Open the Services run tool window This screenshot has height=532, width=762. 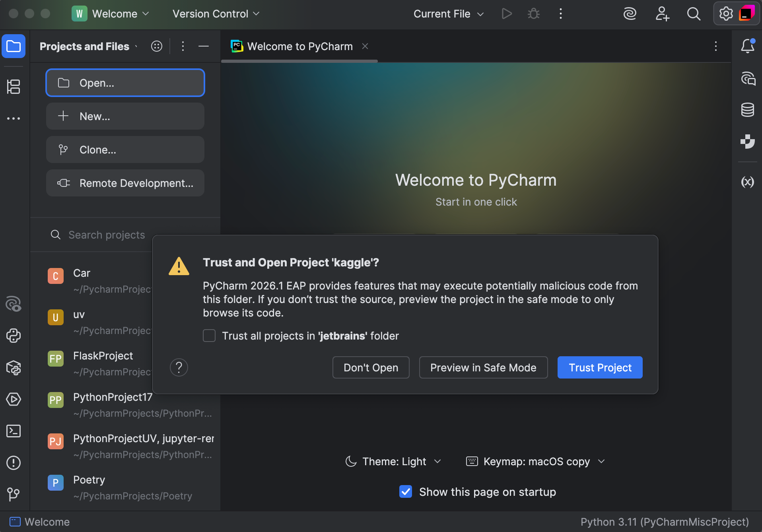tap(14, 400)
